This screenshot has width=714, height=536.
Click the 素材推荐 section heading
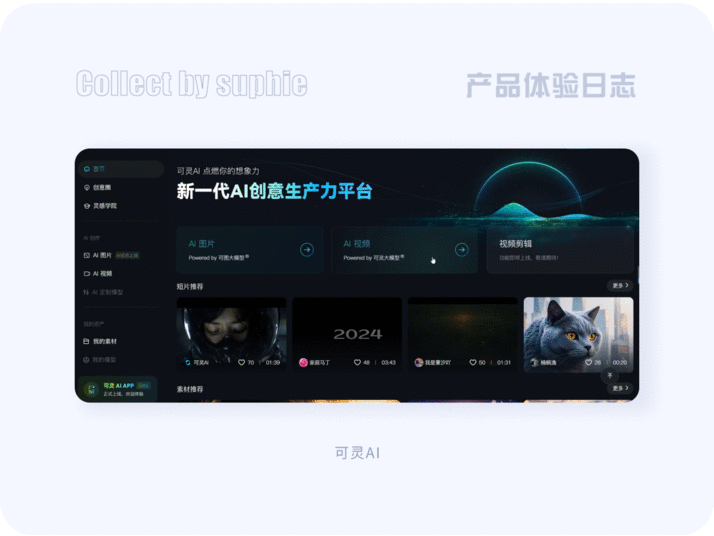pyautogui.click(x=190, y=389)
